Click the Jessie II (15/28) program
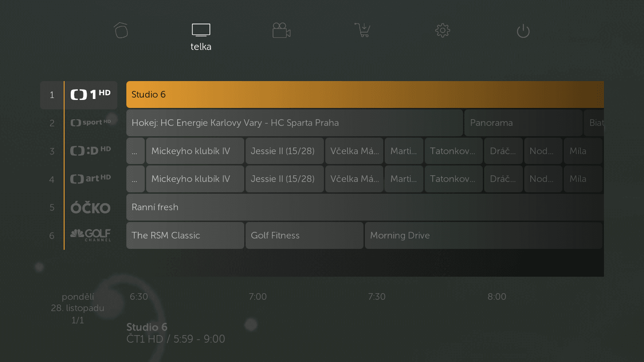 (x=285, y=151)
